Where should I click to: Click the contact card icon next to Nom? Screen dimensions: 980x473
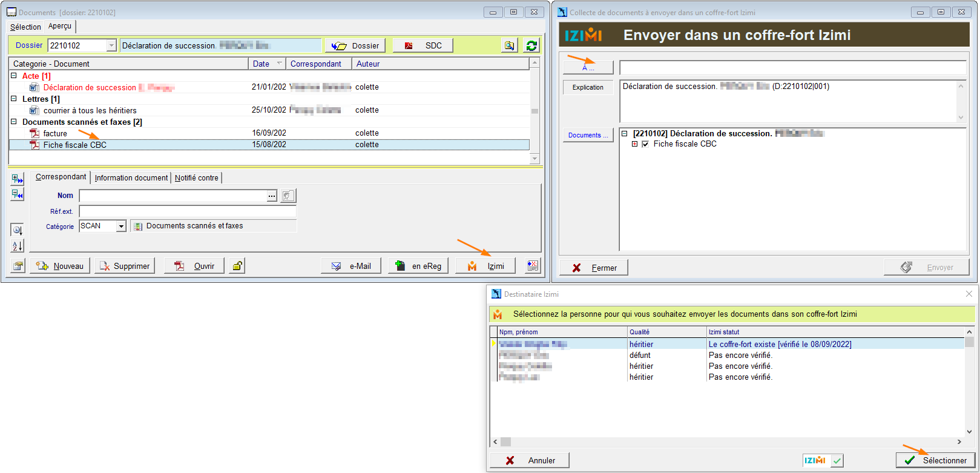(x=288, y=196)
